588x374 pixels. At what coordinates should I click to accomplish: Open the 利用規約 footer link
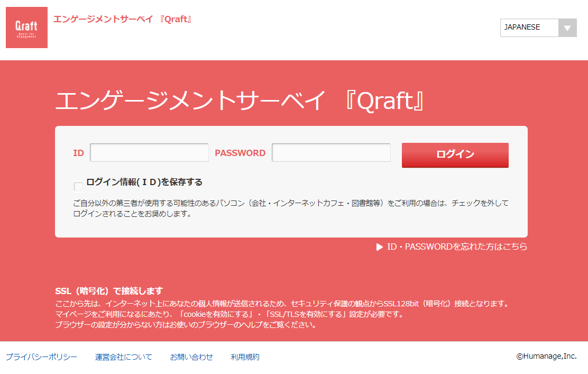(245, 357)
